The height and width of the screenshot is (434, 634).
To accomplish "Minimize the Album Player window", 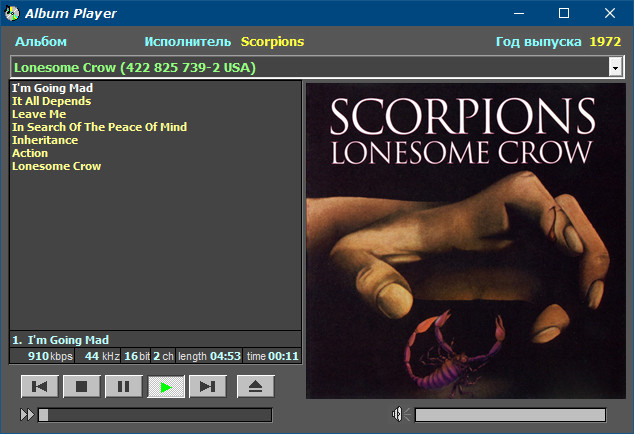I will [519, 13].
